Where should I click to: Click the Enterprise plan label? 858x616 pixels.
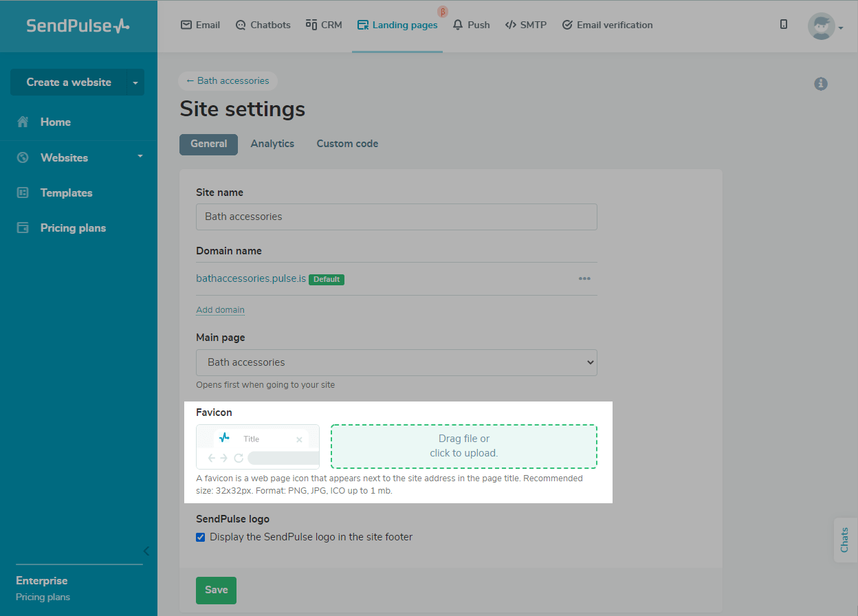click(x=42, y=580)
